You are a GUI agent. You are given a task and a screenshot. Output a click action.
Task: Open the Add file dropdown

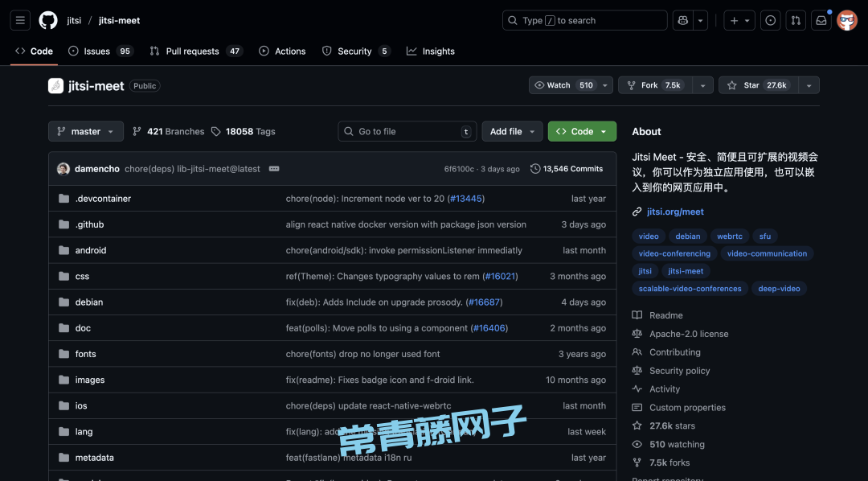pos(513,131)
